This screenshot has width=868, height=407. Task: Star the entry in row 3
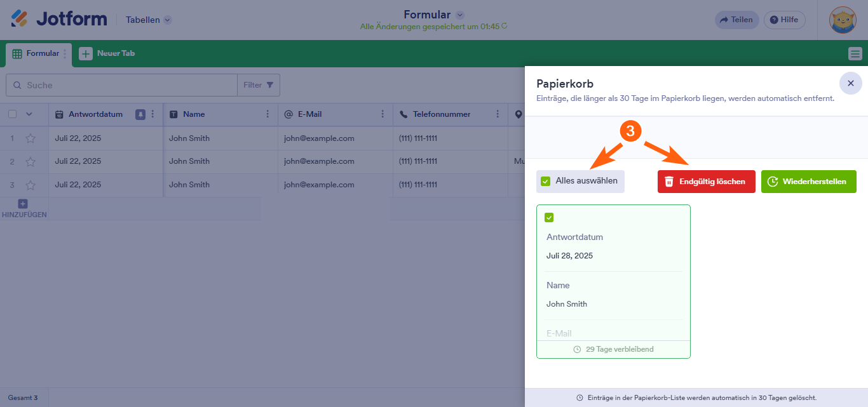tap(31, 185)
